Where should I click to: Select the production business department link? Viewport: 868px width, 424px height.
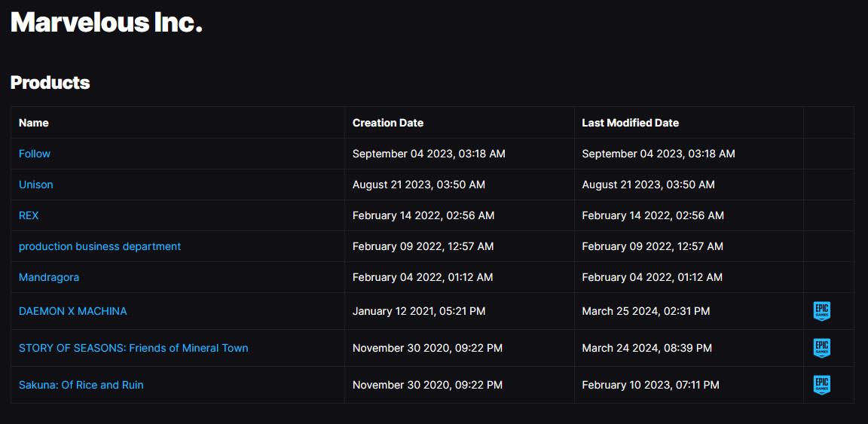[99, 246]
